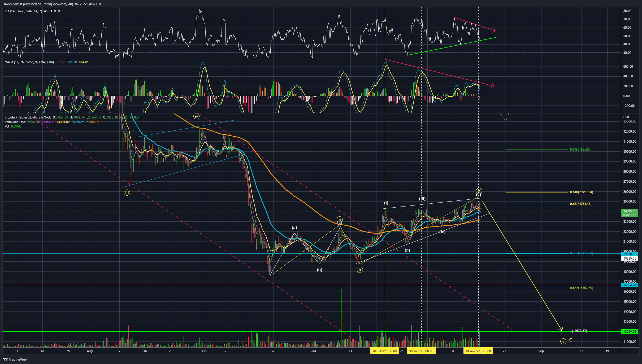Click the 20 Jul '22 08:00 date marker
Image resolution: width=642 pixels, height=364 pixels.
click(x=384, y=351)
